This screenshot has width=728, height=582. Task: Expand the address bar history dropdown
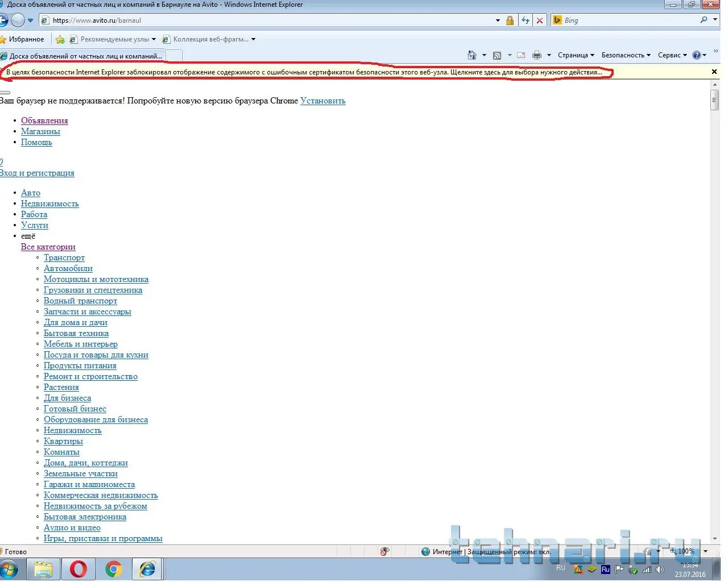point(498,20)
